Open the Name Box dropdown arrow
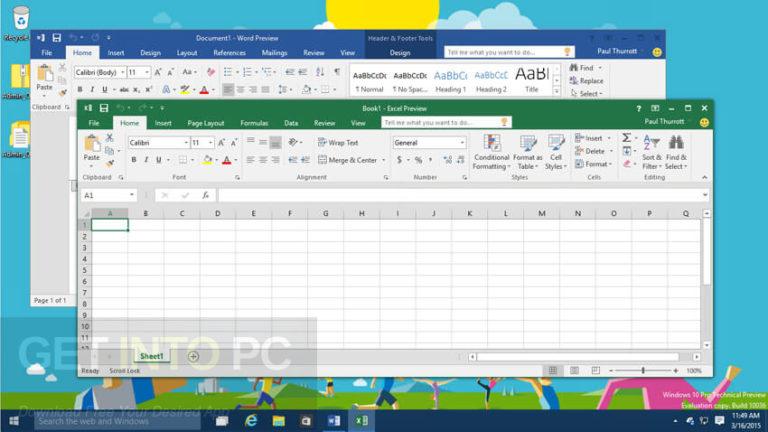The width and height of the screenshot is (768, 432). tap(132, 195)
